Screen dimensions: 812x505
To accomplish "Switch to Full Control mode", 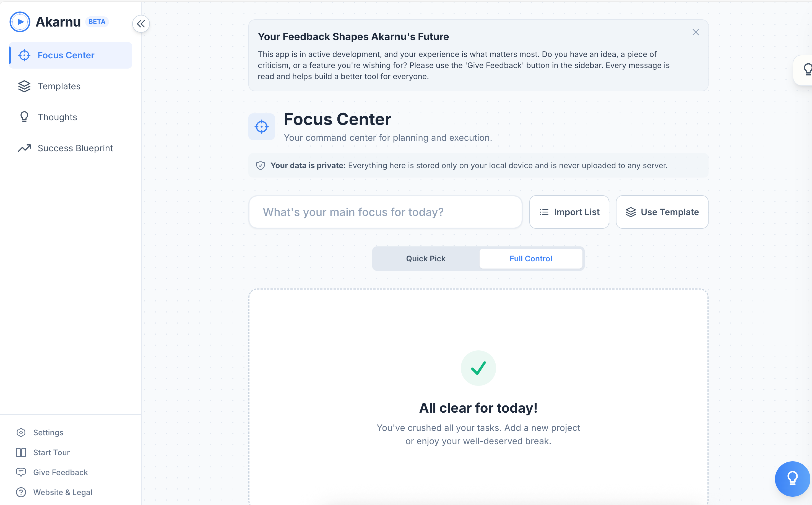I will [x=530, y=259].
